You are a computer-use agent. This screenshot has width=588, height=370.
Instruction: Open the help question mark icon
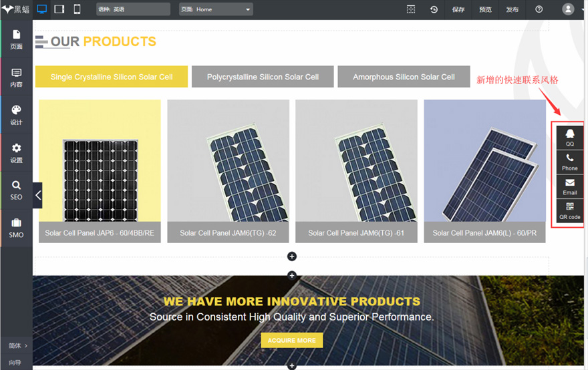(539, 9)
